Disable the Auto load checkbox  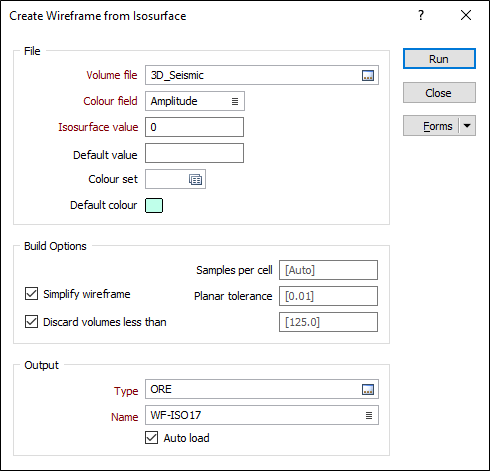(151, 438)
